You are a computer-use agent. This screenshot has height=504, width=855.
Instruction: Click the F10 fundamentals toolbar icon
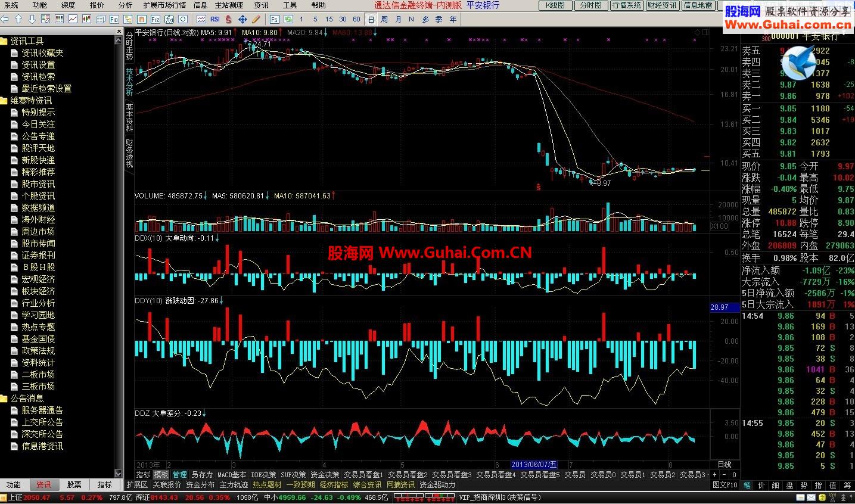pos(114,19)
